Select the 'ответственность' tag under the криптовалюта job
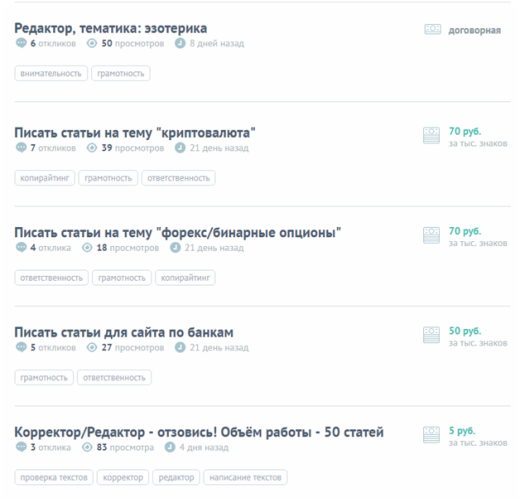The image size is (520, 503). coord(178,178)
